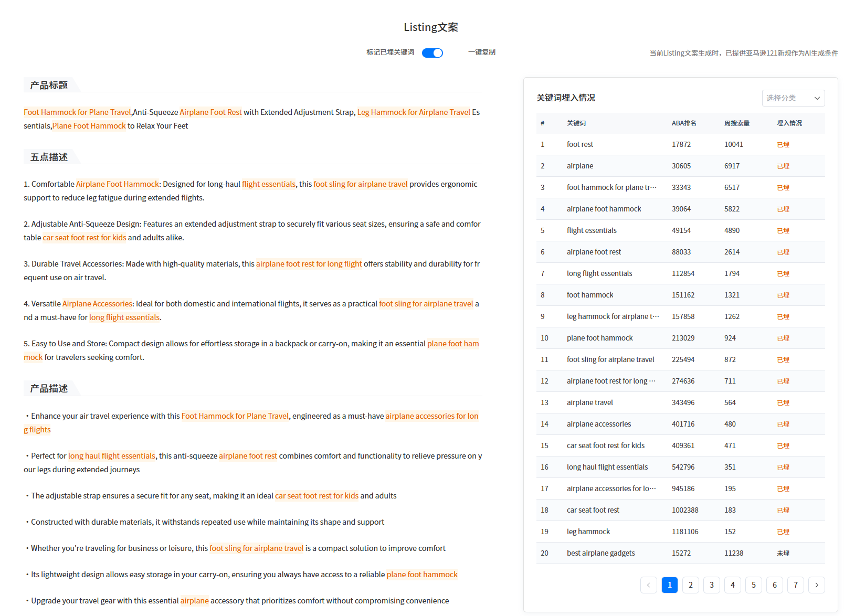Click 已埋 status for foot rest row
Viewport: 844px width, 616px height.
point(783,144)
